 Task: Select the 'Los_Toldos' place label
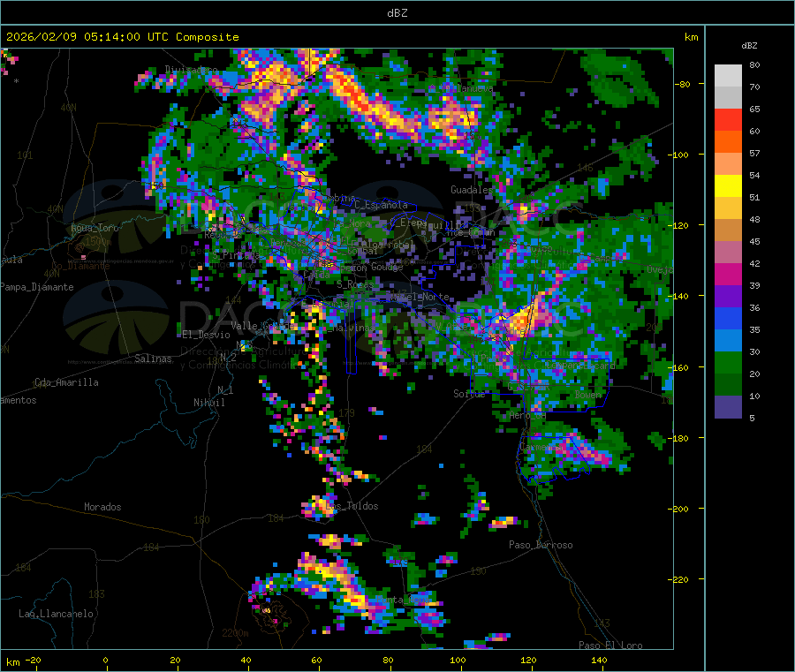(x=352, y=506)
